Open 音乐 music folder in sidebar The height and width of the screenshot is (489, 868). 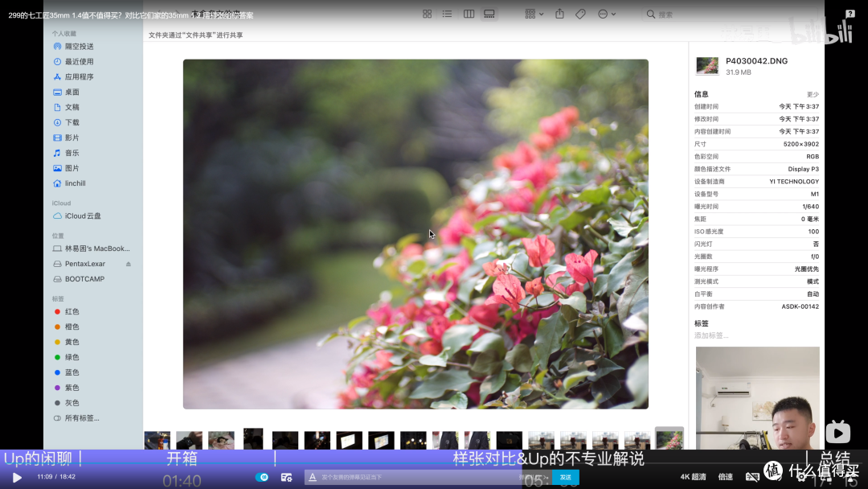67,153
